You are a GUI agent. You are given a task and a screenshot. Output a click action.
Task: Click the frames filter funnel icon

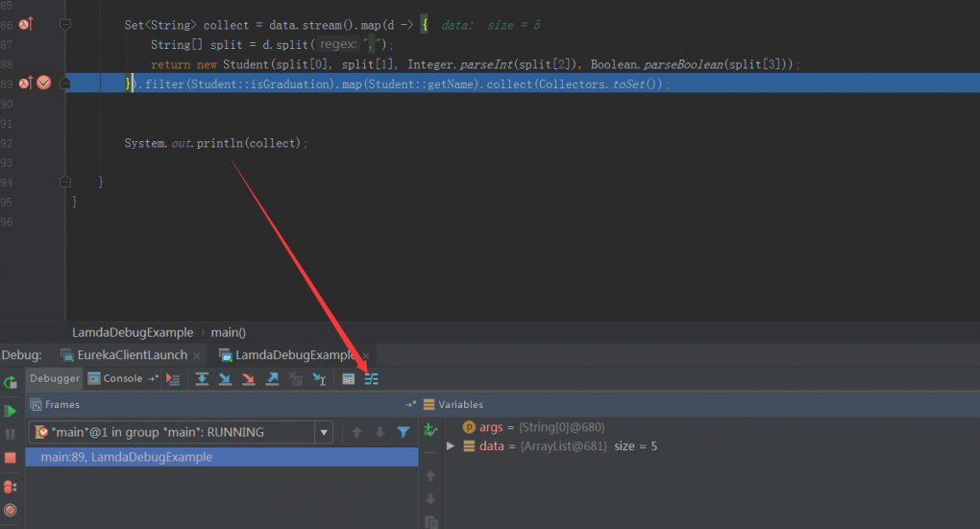(x=404, y=432)
